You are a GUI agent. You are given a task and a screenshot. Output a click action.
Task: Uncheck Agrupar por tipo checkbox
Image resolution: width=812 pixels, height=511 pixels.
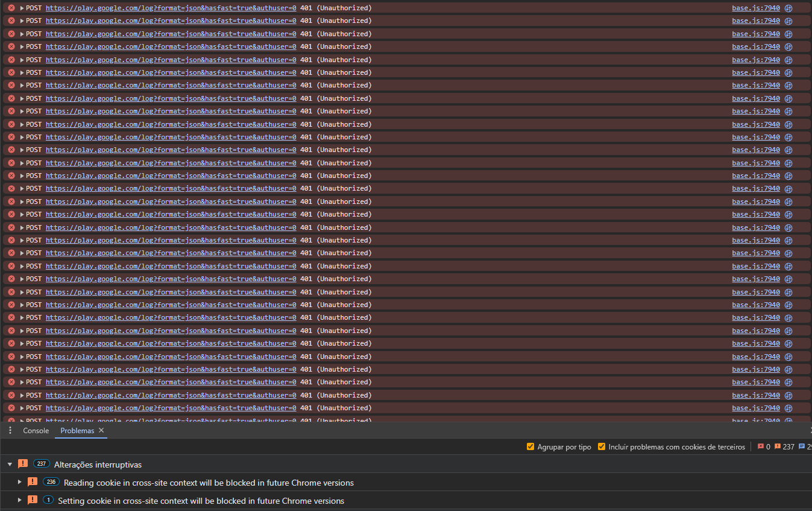point(530,447)
